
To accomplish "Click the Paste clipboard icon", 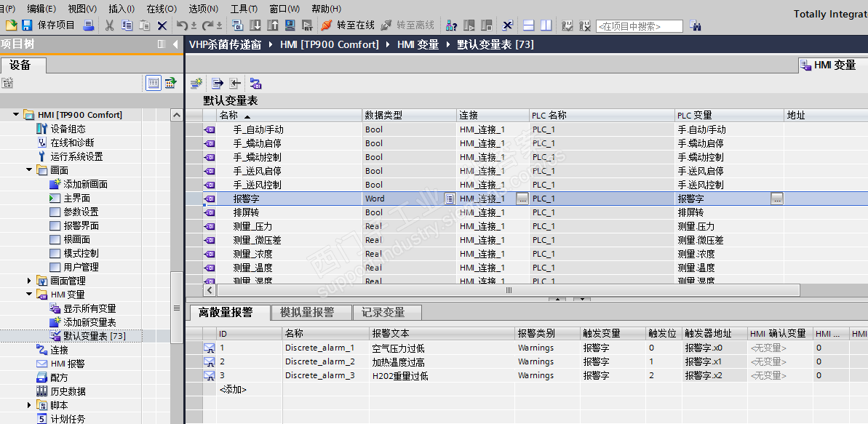I will (x=145, y=25).
